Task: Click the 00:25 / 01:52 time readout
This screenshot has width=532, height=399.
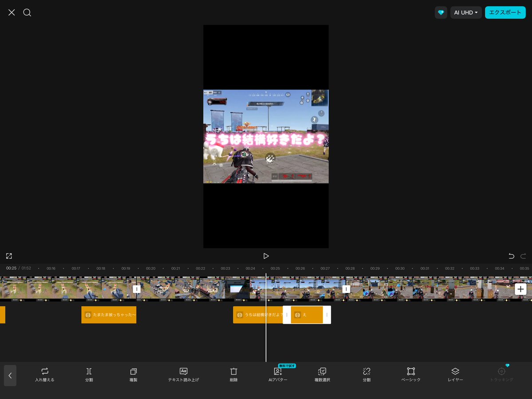Action: pyautogui.click(x=19, y=268)
